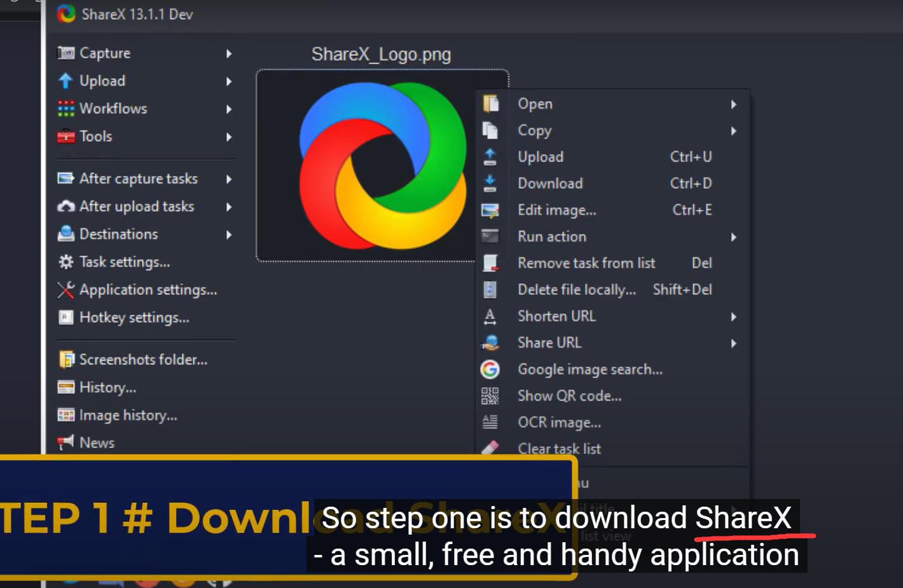The height and width of the screenshot is (588, 903).
Task: Click the Shorten URL icon
Action: (490, 316)
